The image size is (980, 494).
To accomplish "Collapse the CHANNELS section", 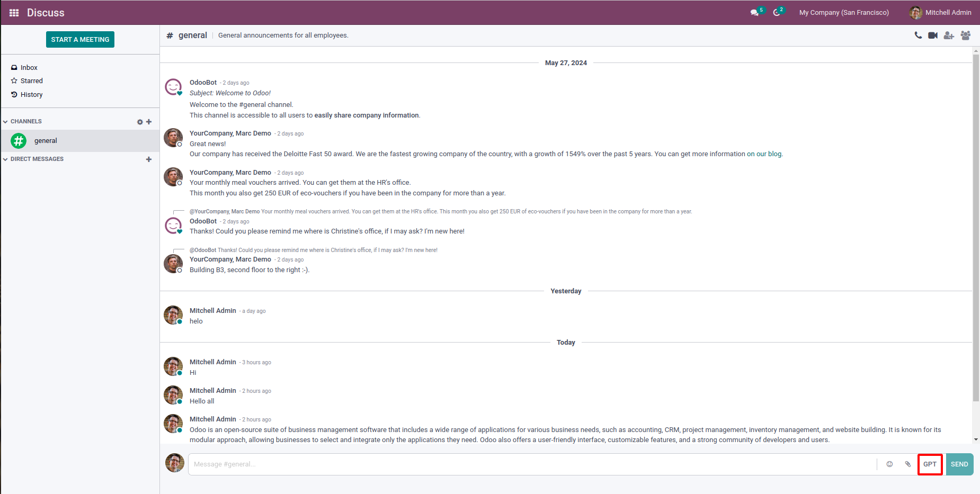I will pyautogui.click(x=23, y=122).
